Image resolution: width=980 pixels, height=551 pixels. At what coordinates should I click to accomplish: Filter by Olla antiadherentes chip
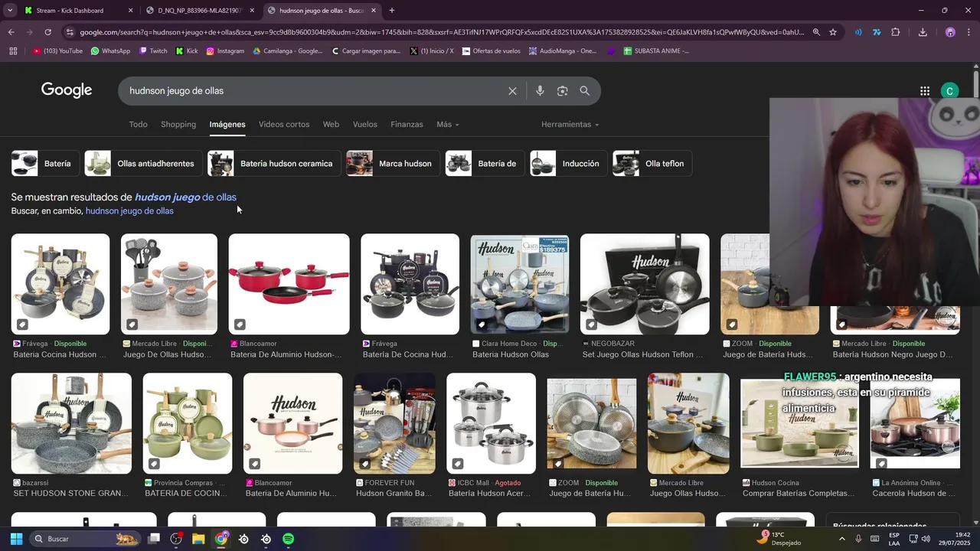coord(143,164)
